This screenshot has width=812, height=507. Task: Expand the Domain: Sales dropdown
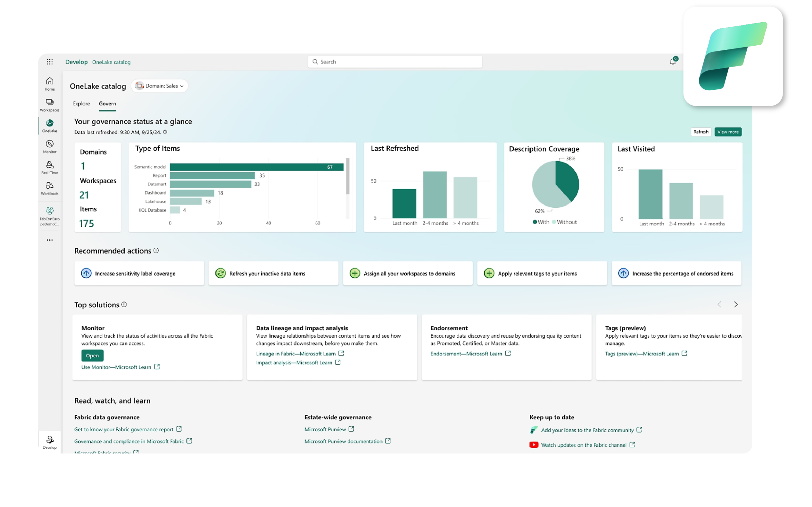click(x=160, y=86)
